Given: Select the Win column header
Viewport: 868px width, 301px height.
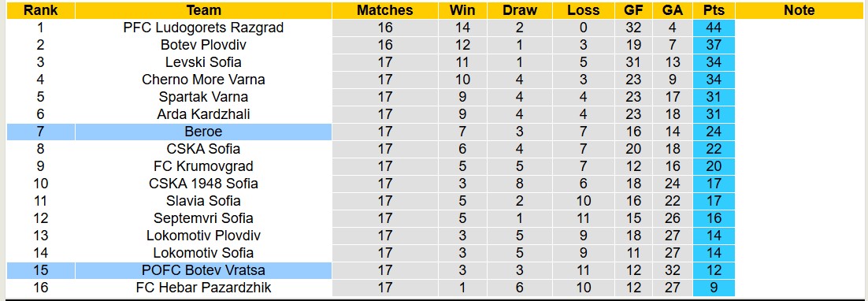Looking at the screenshot, I should (462, 10).
